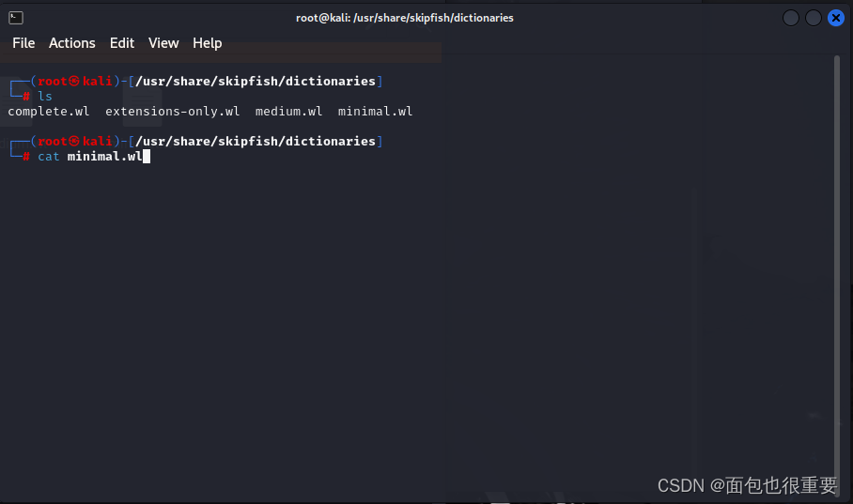Click the terminal's vertical scrollbar
Screen dimensions: 853x504
click(837, 235)
